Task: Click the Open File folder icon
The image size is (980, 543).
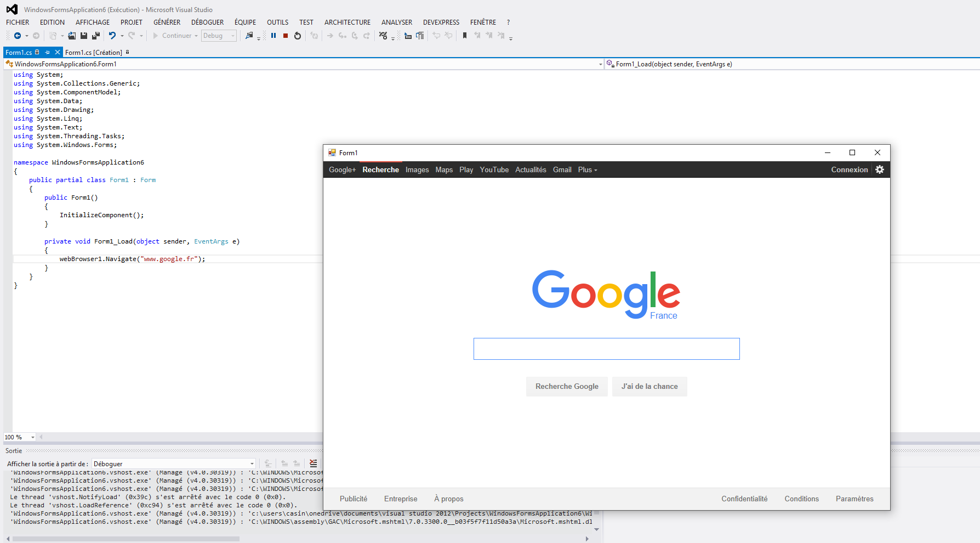Action: [x=72, y=36]
